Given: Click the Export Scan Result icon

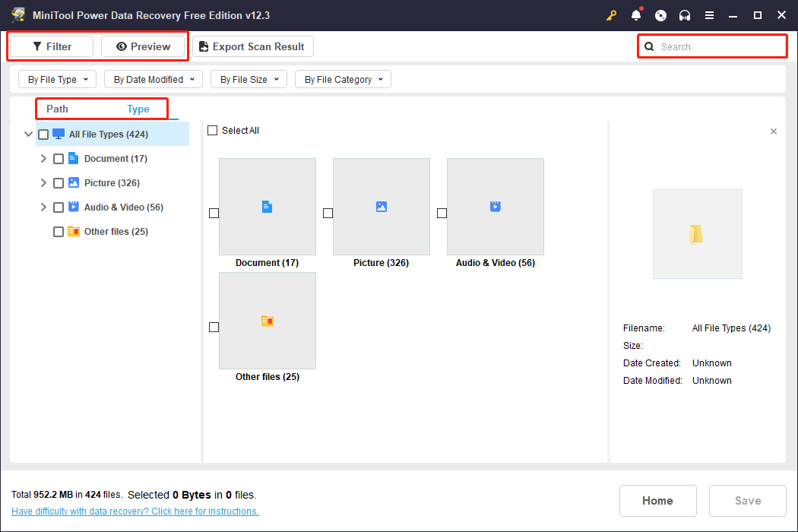Looking at the screenshot, I should 203,46.
